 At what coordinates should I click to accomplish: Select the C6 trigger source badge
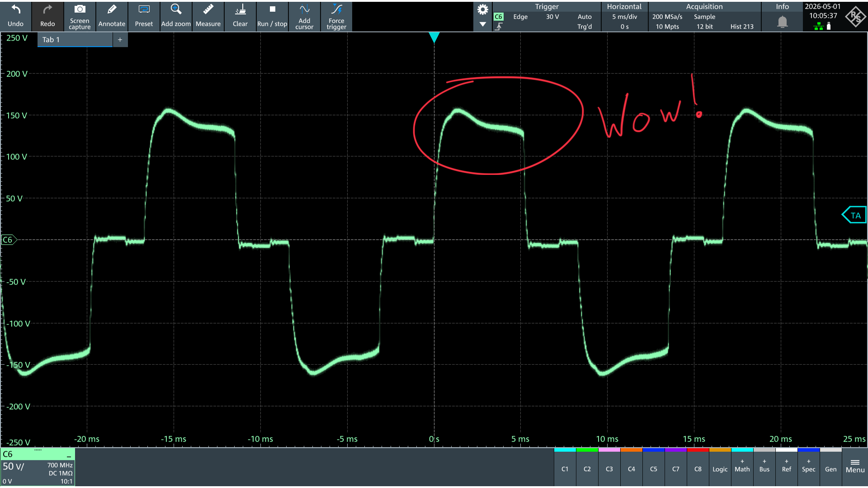pyautogui.click(x=498, y=17)
